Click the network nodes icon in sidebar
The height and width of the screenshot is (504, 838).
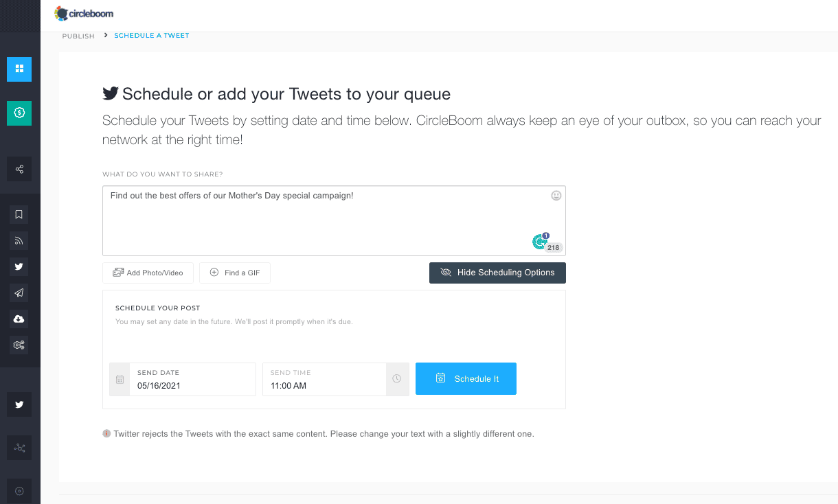click(19, 448)
